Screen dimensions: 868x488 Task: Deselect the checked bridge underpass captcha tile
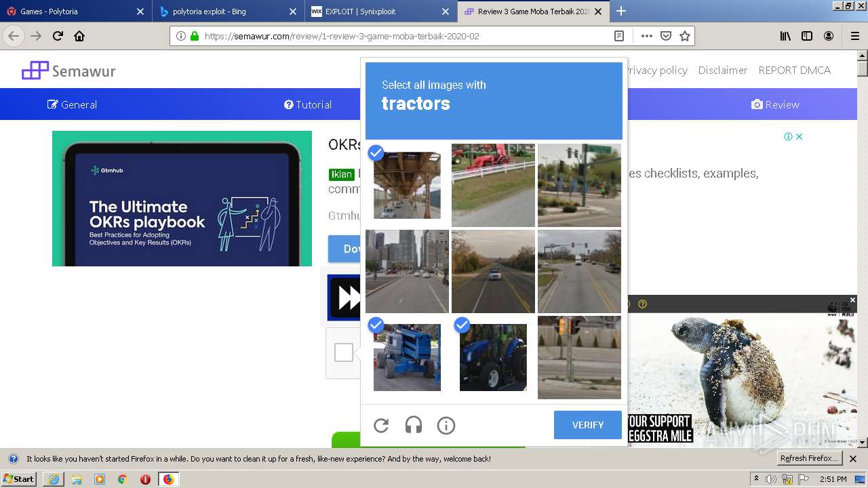[x=407, y=185]
